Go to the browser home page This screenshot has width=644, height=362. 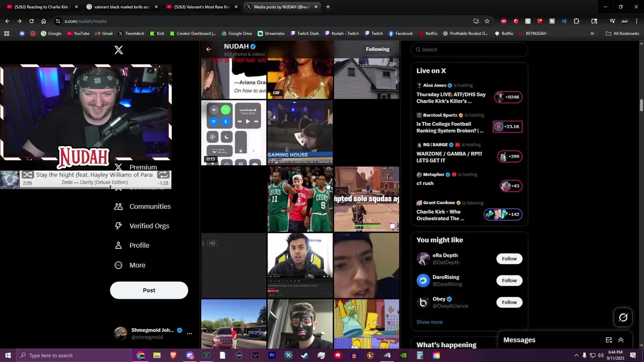pos(43,21)
